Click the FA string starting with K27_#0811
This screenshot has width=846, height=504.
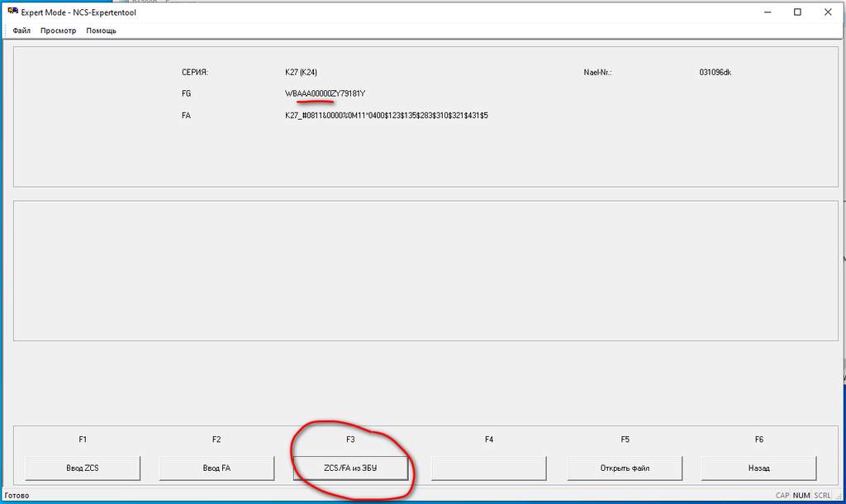386,116
